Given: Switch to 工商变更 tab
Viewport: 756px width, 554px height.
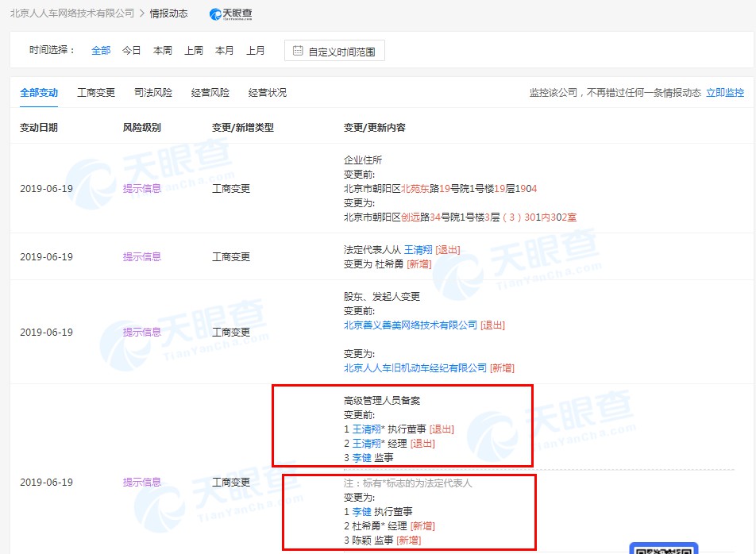Looking at the screenshot, I should click(96, 93).
